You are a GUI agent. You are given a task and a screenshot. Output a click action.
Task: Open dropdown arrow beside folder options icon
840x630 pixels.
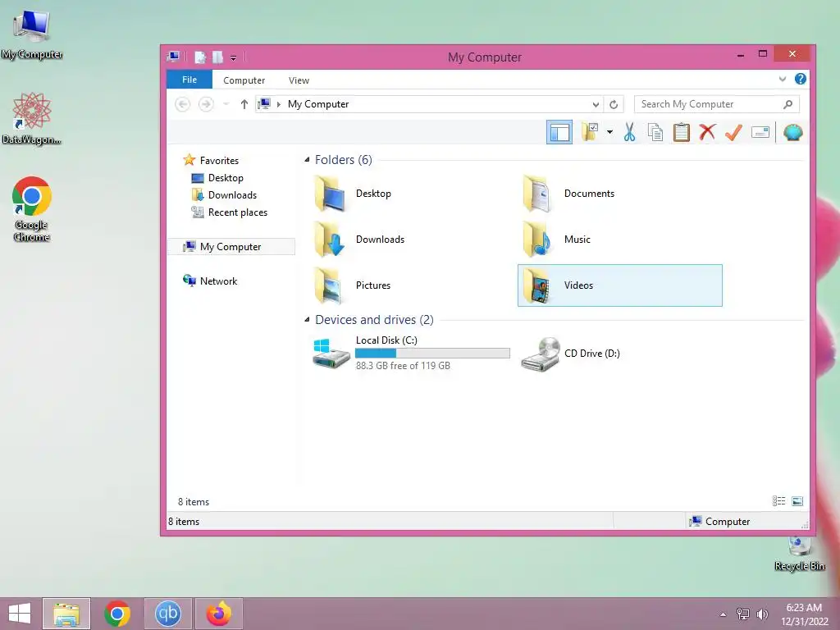(x=609, y=132)
